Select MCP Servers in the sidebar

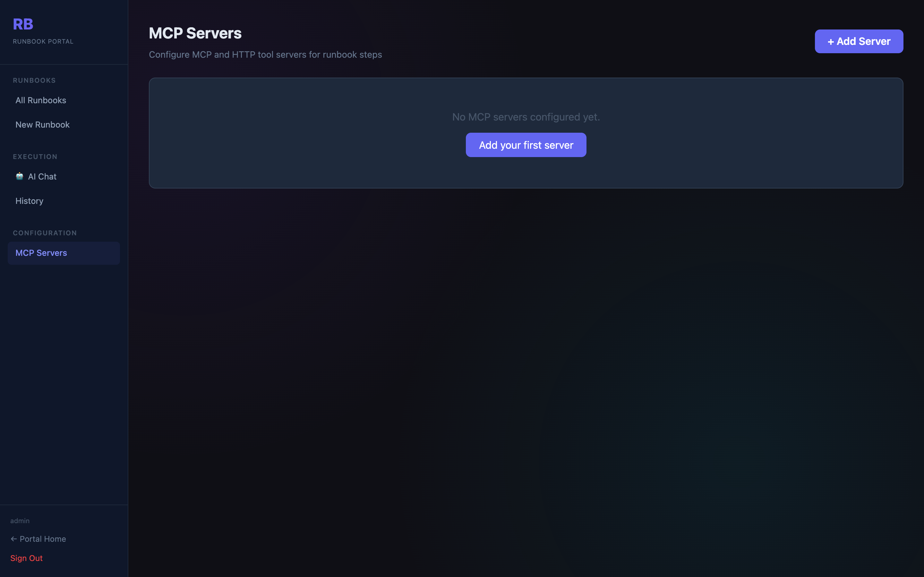[41, 253]
